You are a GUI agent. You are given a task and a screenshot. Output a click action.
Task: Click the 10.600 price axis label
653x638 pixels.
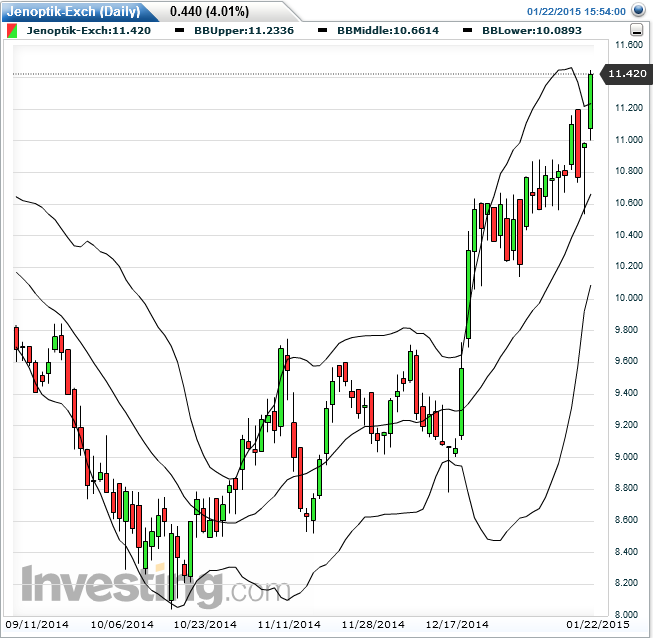pyautogui.click(x=629, y=203)
